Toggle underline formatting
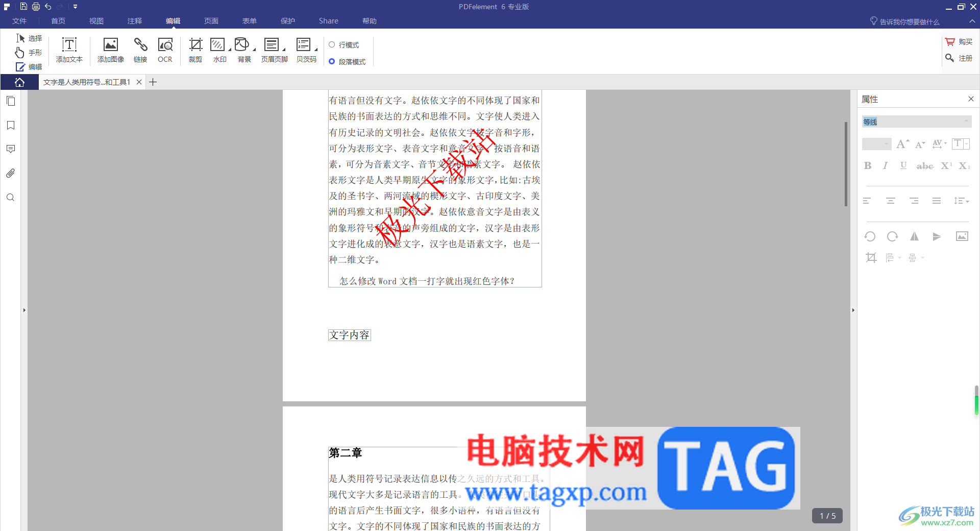This screenshot has width=980, height=531. tap(903, 165)
